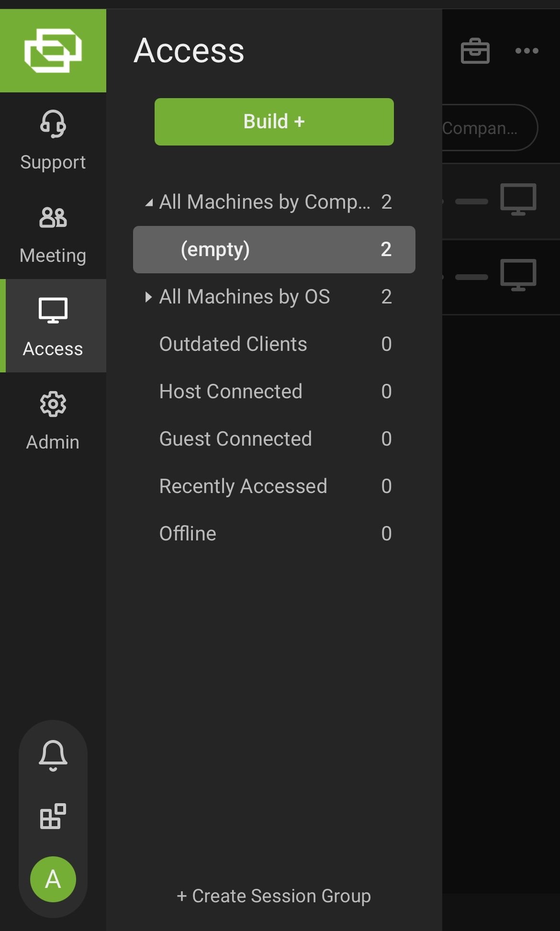Click the toolbox icon
Viewport: 560px width, 931px height.
click(x=475, y=51)
